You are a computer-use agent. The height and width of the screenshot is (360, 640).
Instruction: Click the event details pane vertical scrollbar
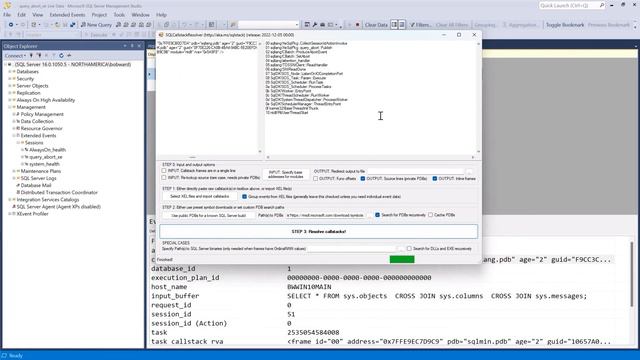pyautogui.click(x=632, y=273)
